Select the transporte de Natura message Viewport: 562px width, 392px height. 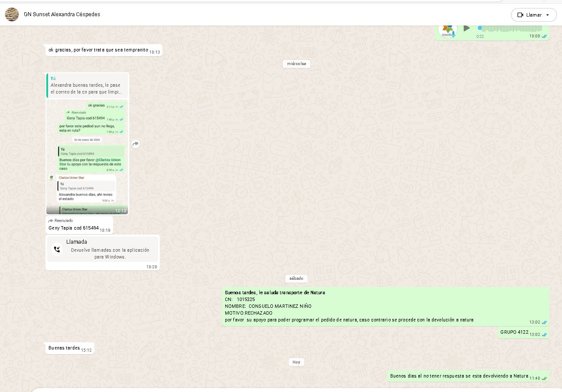pyautogui.click(x=349, y=306)
